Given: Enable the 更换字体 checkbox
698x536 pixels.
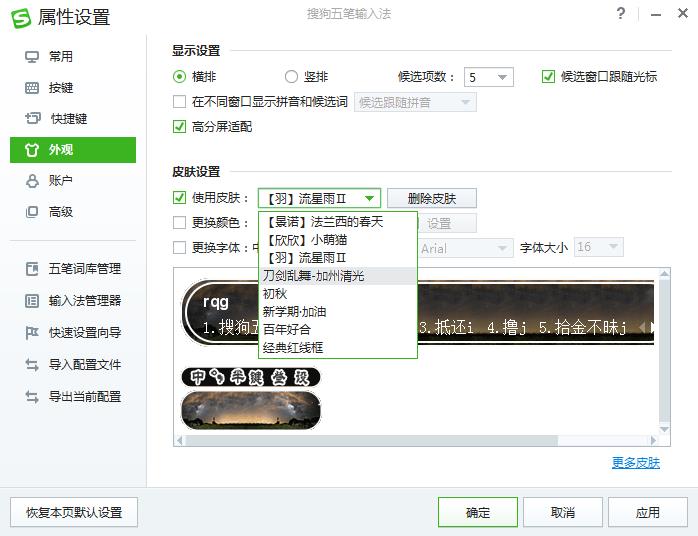Looking at the screenshot, I should [x=179, y=248].
